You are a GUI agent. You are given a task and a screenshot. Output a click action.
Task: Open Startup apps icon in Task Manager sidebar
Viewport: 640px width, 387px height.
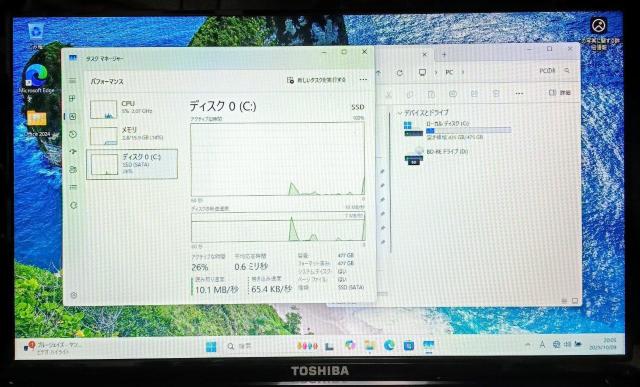click(73, 152)
